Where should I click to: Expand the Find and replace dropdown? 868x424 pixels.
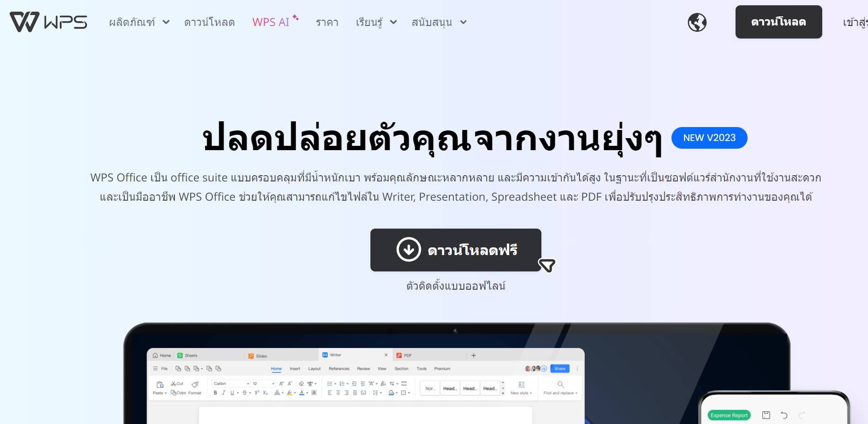click(x=576, y=393)
